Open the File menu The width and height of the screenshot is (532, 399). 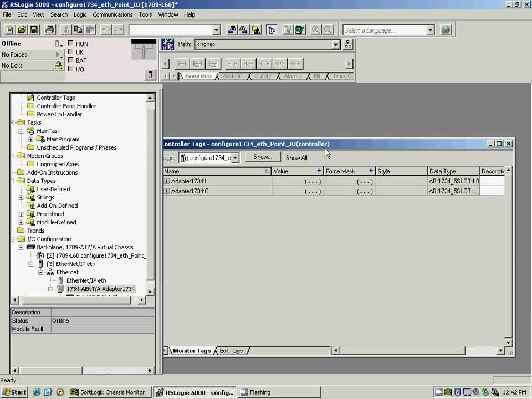point(7,14)
